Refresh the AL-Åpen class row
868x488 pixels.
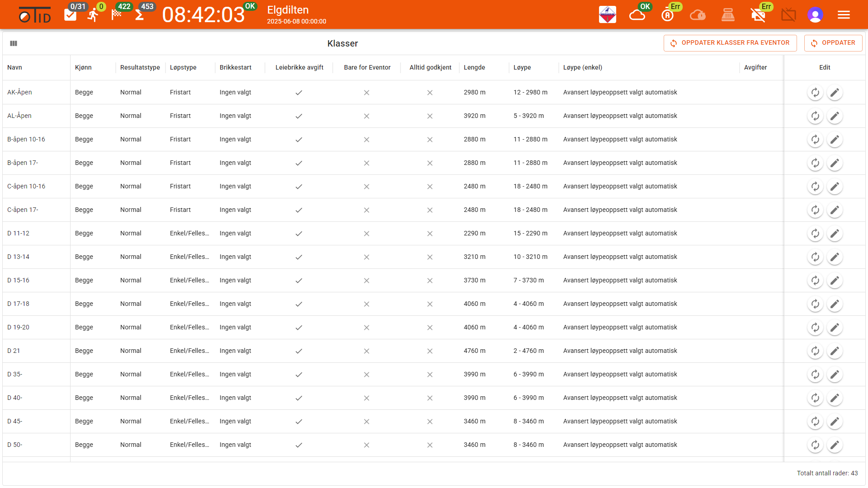[x=815, y=116]
